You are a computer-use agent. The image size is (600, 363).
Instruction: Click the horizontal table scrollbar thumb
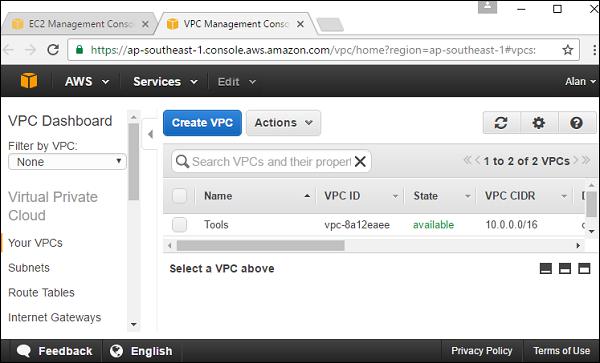[260, 245]
